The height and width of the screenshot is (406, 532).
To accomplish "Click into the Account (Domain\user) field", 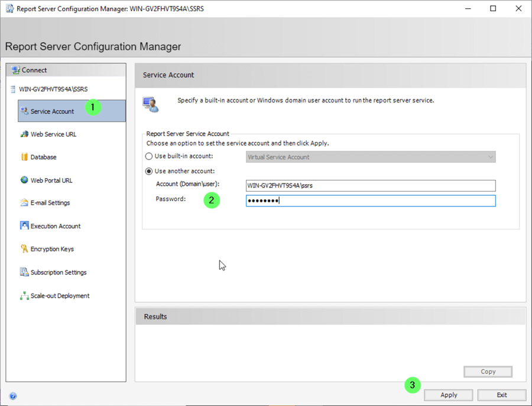I will pos(370,185).
